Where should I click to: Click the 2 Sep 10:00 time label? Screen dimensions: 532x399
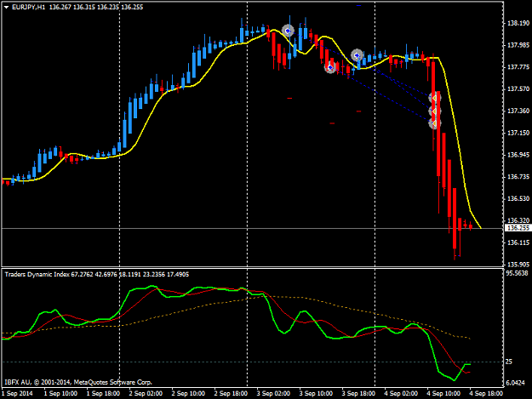(x=188, y=393)
